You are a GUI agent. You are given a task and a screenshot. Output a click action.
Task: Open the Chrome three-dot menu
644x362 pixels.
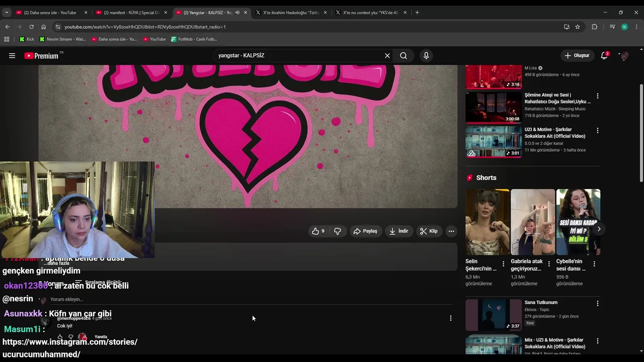pos(637,27)
